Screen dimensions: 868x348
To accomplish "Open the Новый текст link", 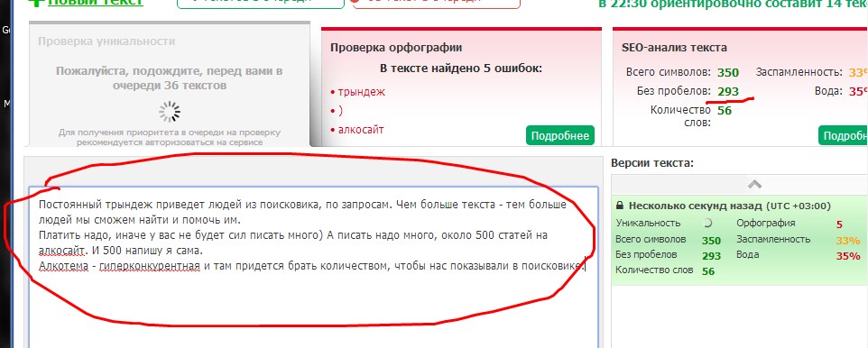I will (x=96, y=2).
